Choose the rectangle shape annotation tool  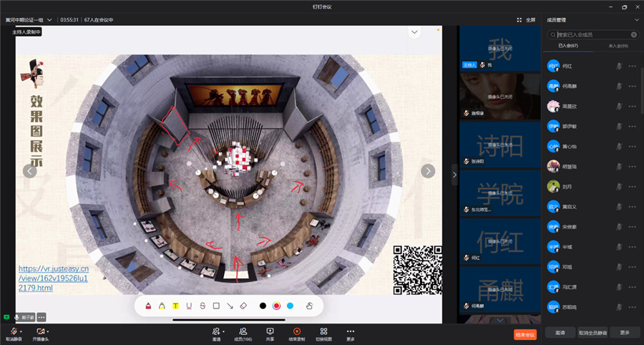coord(216,306)
